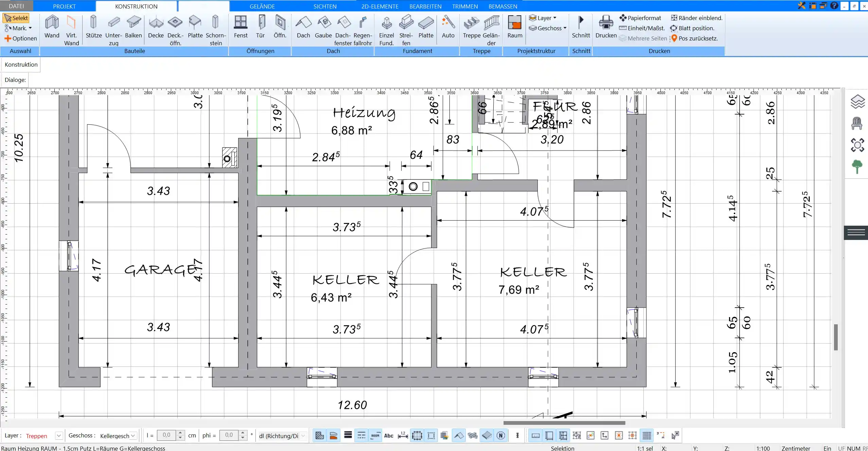Expand the Mark. selection dropdown
The image size is (868, 451).
(18, 28)
